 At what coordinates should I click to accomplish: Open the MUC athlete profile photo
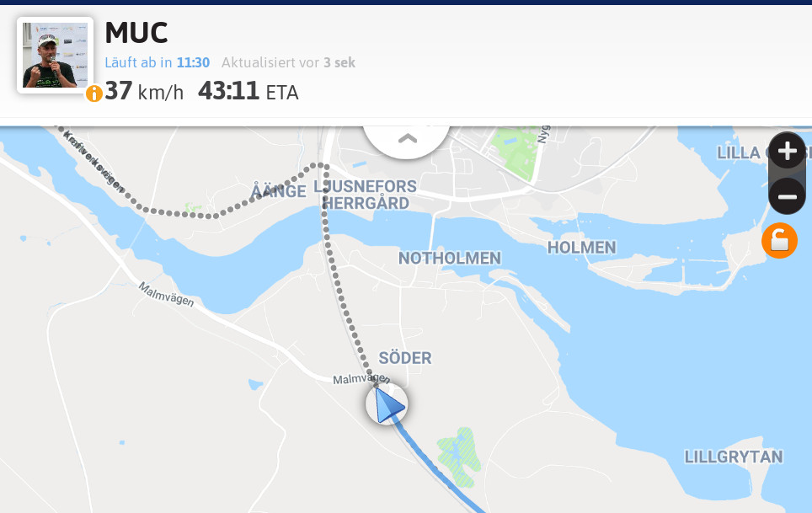(55, 55)
